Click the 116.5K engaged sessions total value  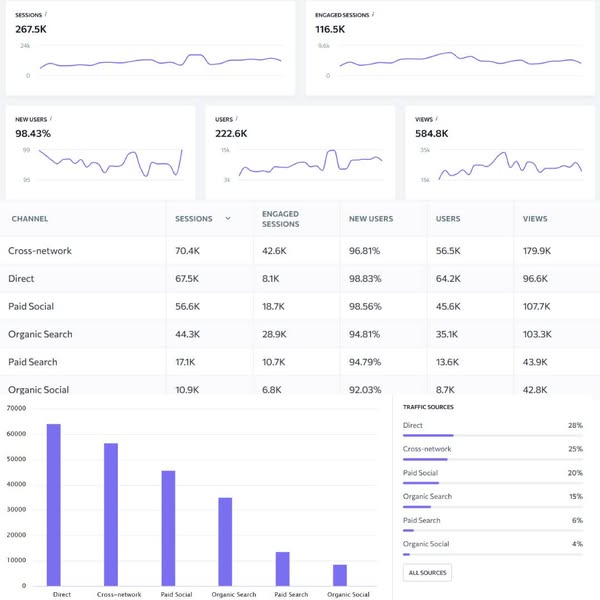[x=330, y=29]
